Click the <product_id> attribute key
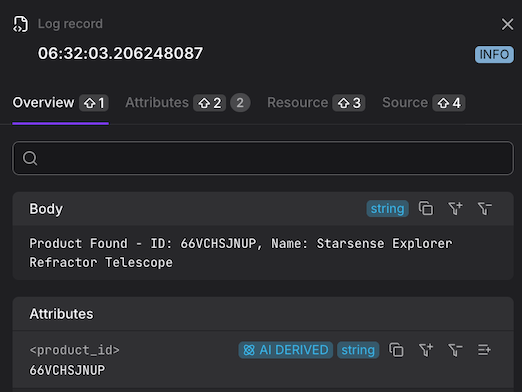Screen dimensions: 522x392 (74, 350)
